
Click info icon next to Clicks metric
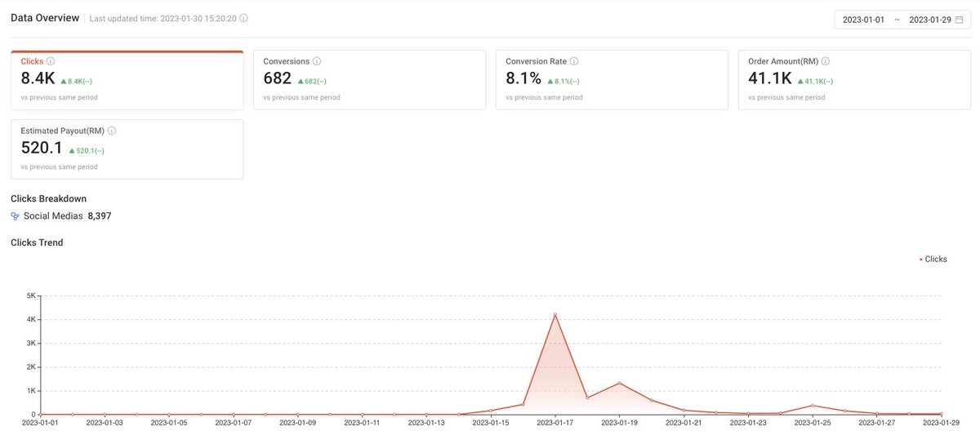pyautogui.click(x=51, y=61)
